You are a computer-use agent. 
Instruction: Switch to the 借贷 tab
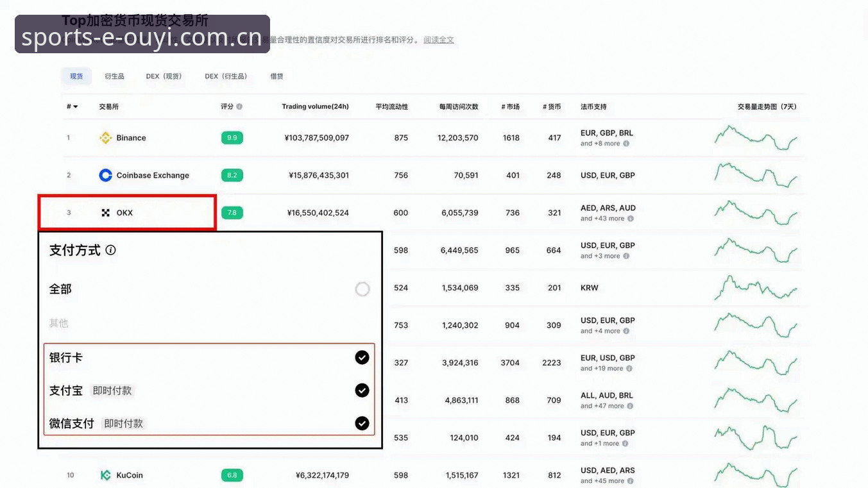click(277, 76)
